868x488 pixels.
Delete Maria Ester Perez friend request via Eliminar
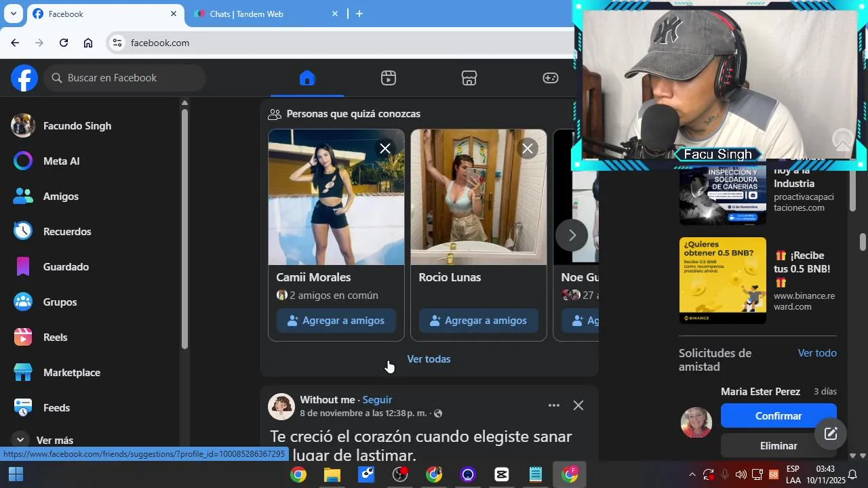(778, 446)
